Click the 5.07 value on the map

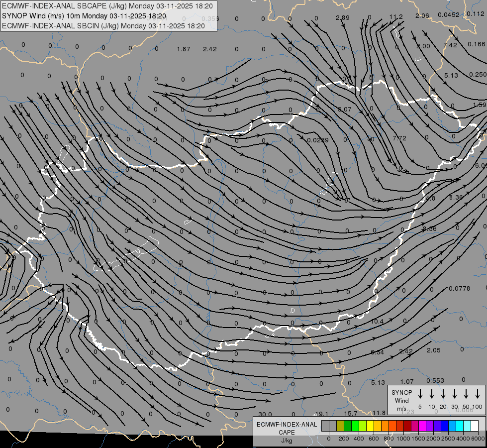pyautogui.click(x=344, y=110)
